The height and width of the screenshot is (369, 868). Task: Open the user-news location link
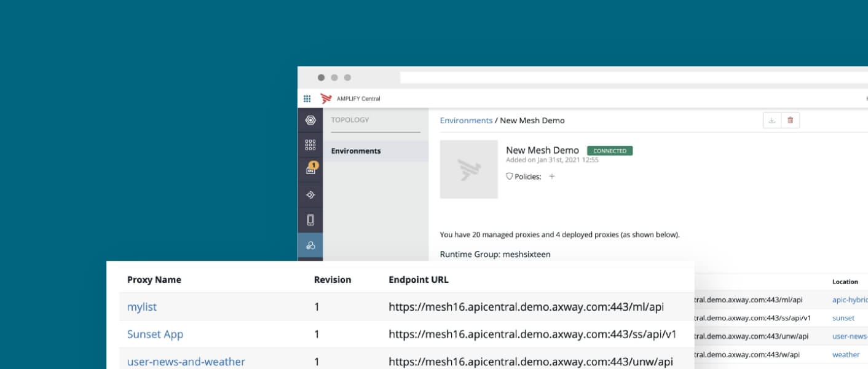click(850, 336)
